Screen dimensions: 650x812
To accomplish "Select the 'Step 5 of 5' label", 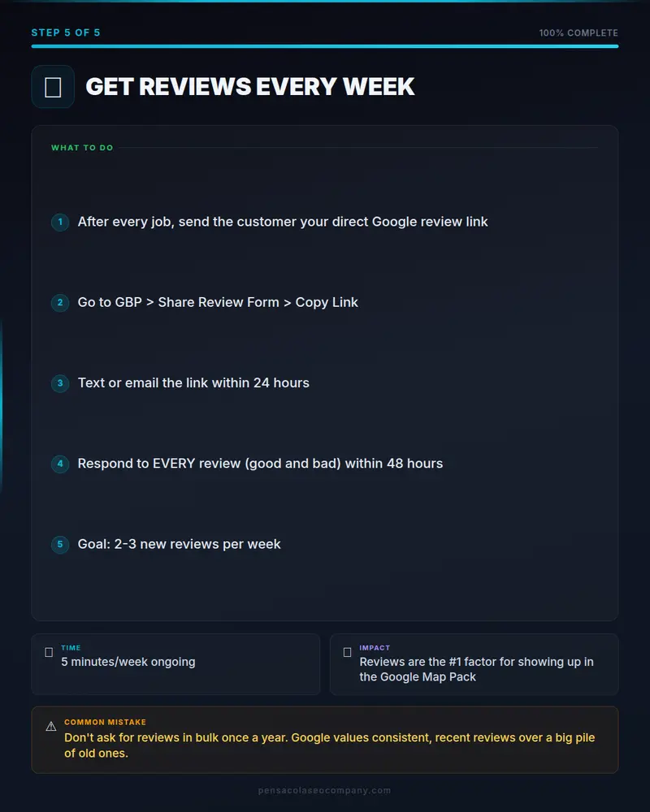I will (66, 32).
